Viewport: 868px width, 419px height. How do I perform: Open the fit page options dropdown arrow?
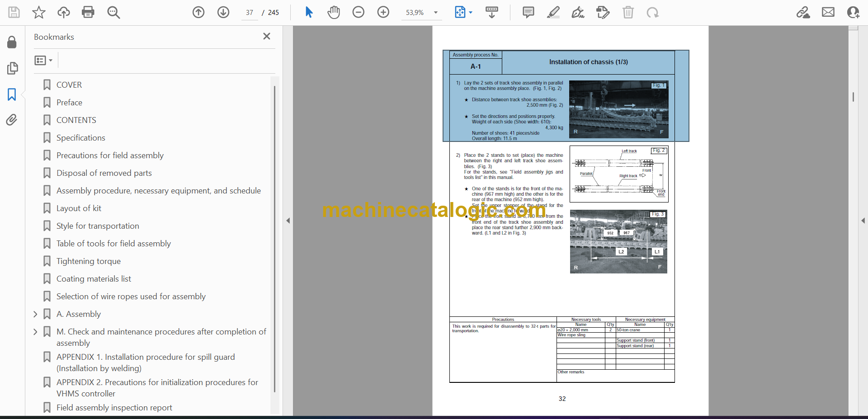click(x=471, y=13)
